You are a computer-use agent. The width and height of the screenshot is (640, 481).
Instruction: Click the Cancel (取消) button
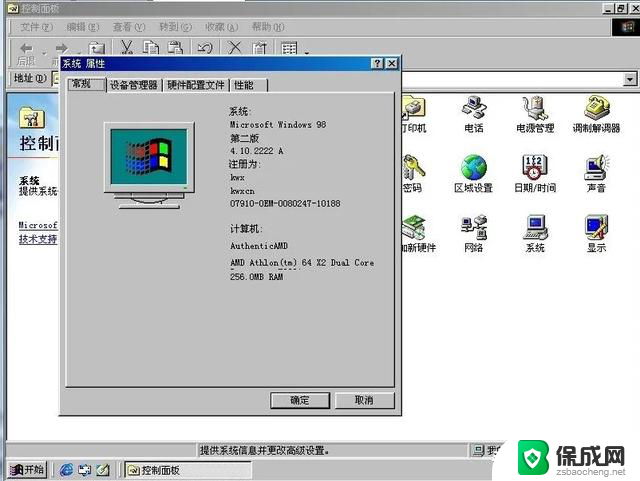(x=364, y=400)
